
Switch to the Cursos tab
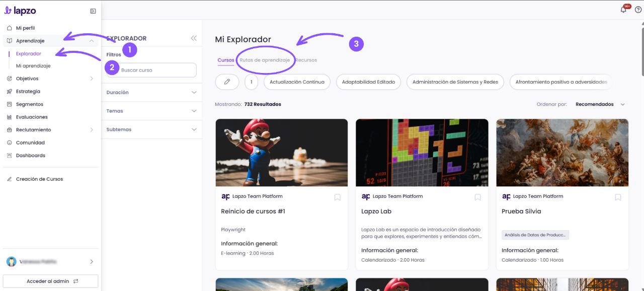pyautogui.click(x=226, y=60)
